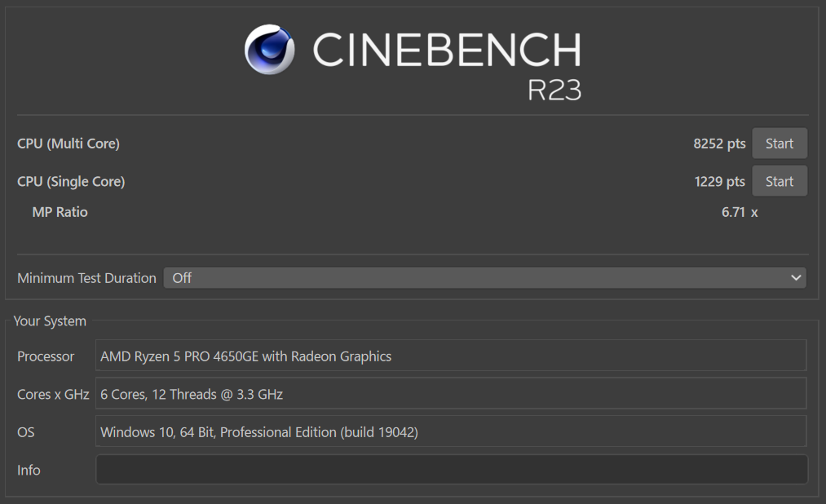Click the Minimum Test Duration label
This screenshot has width=826, height=504.
tap(87, 277)
